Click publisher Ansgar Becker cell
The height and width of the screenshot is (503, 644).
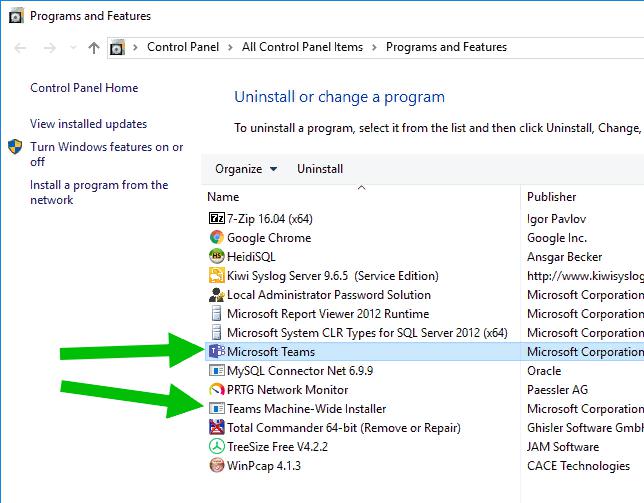click(564, 257)
